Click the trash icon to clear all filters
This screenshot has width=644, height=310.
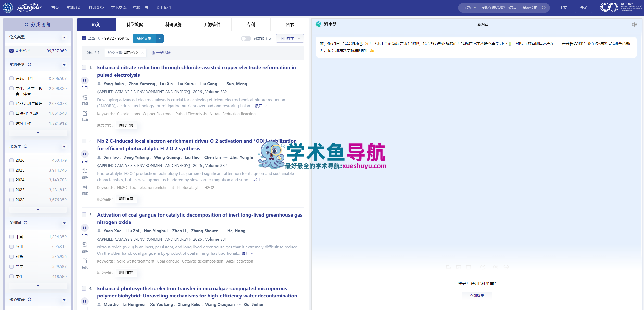[153, 53]
